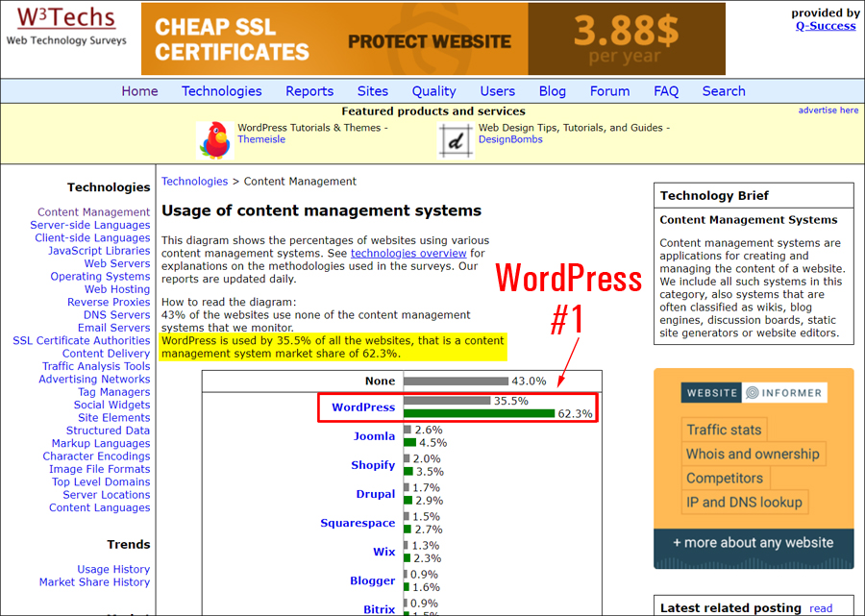This screenshot has height=616, width=865.
Task: Open Server-side Languages in the sidebar
Action: [x=90, y=225]
